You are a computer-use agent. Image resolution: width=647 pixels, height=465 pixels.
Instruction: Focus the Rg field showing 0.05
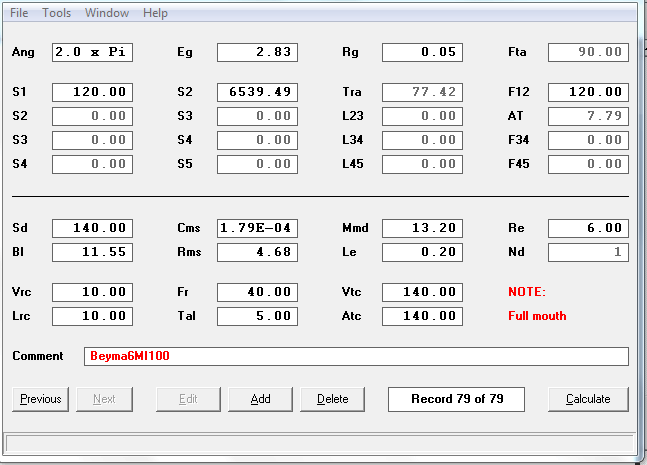coord(423,52)
